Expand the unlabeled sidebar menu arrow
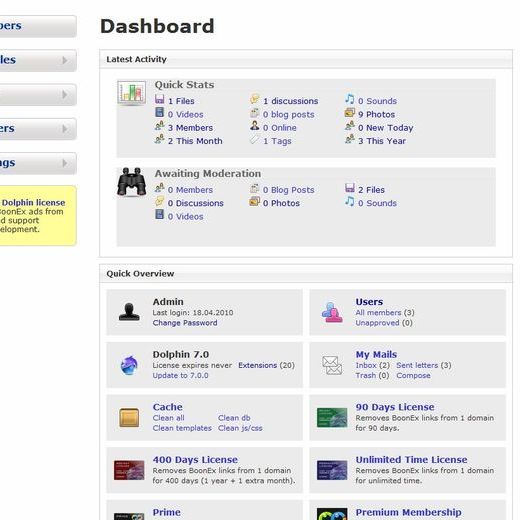The width and height of the screenshot is (520, 520). coord(65,95)
